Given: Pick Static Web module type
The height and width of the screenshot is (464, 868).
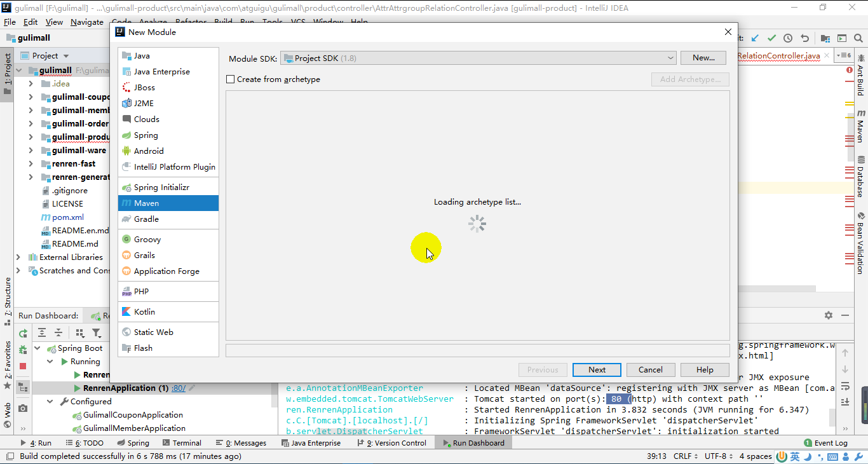Looking at the screenshot, I should click(168, 332).
